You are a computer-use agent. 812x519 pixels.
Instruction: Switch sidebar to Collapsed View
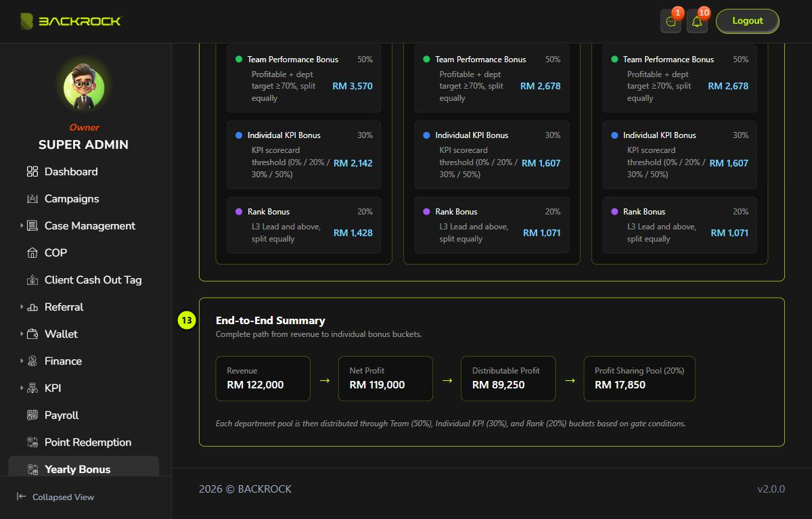55,497
